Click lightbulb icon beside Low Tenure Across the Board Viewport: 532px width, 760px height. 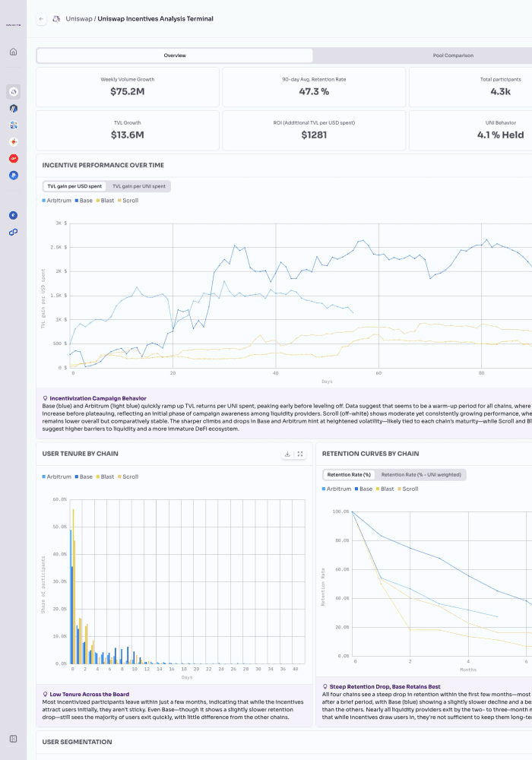point(45,695)
